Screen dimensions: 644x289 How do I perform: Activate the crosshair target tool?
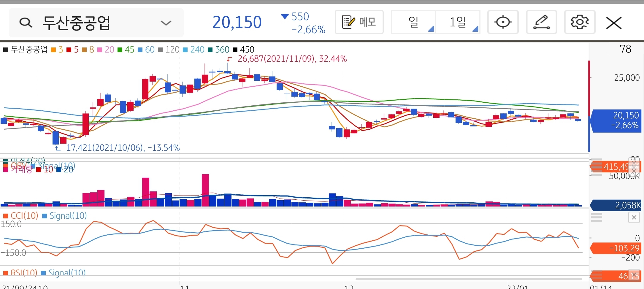point(503,22)
